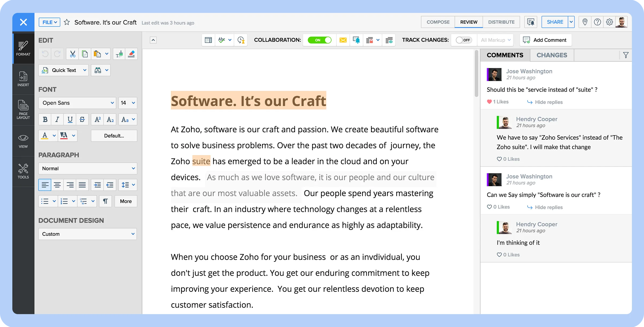Switch to COMPOSE mode tab

click(438, 22)
